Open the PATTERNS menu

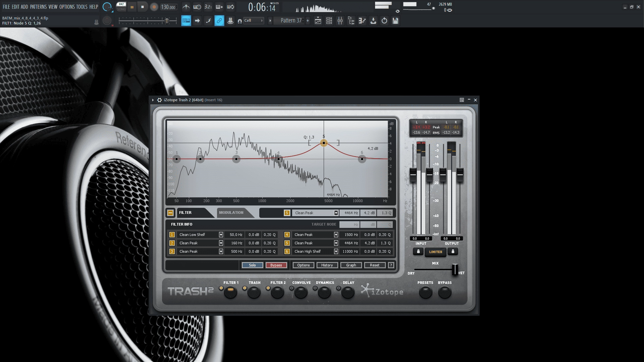[x=38, y=7]
